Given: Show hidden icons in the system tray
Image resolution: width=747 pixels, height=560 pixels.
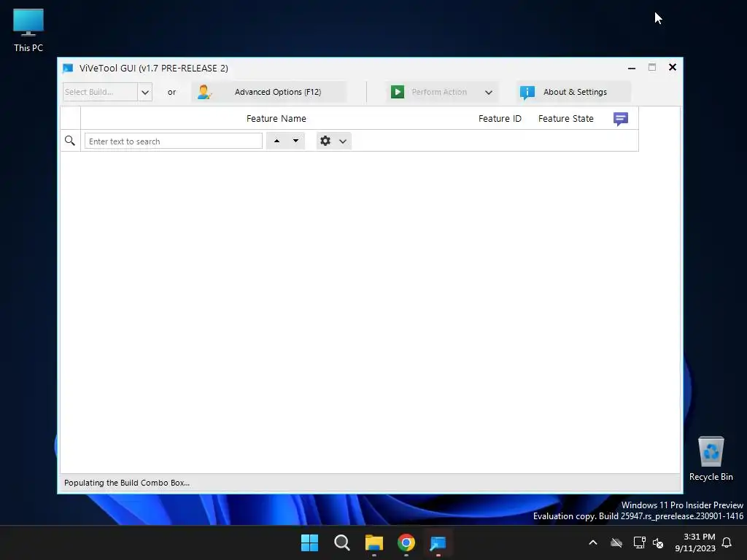Looking at the screenshot, I should [593, 542].
